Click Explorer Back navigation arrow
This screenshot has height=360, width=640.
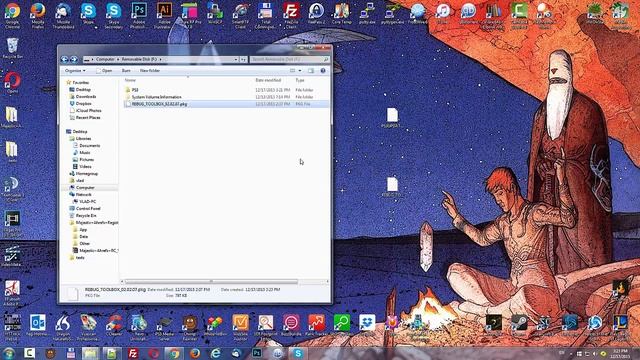64,60
